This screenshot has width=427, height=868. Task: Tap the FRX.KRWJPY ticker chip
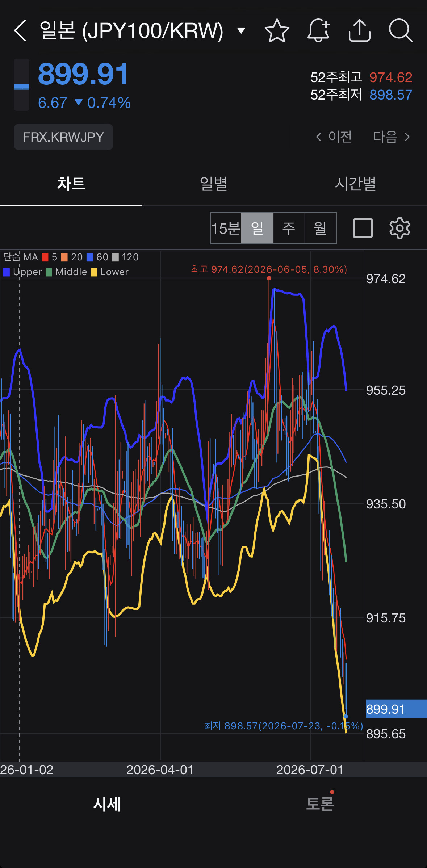(x=63, y=137)
